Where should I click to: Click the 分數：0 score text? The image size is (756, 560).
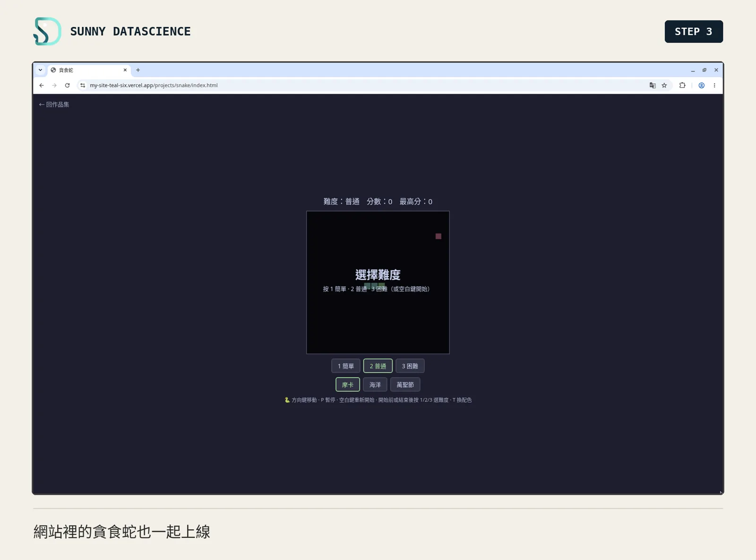pos(379,202)
